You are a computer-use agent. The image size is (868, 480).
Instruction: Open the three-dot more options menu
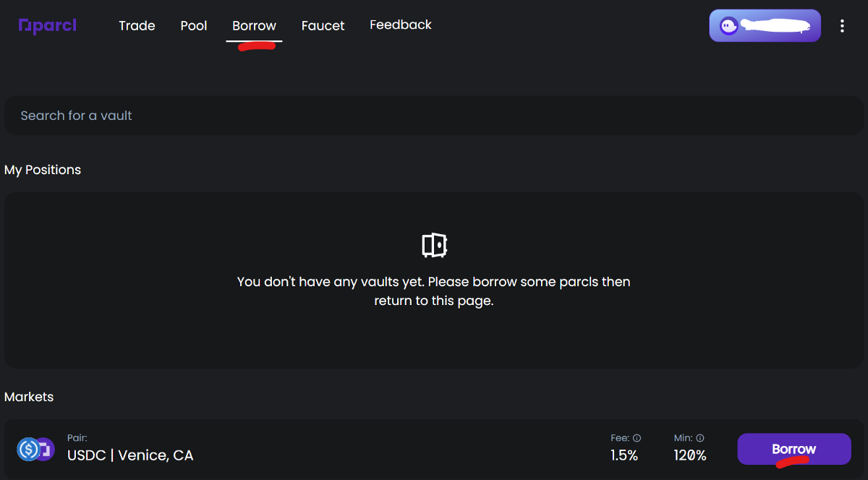tap(842, 26)
